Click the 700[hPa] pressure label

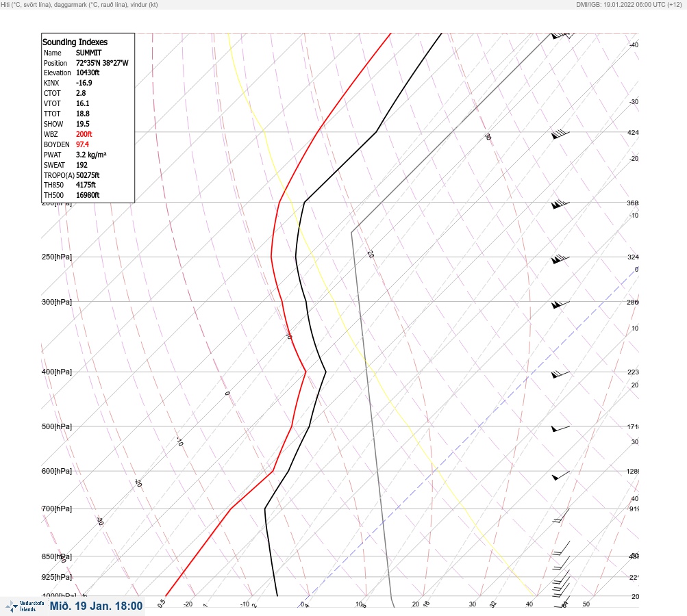tap(57, 509)
